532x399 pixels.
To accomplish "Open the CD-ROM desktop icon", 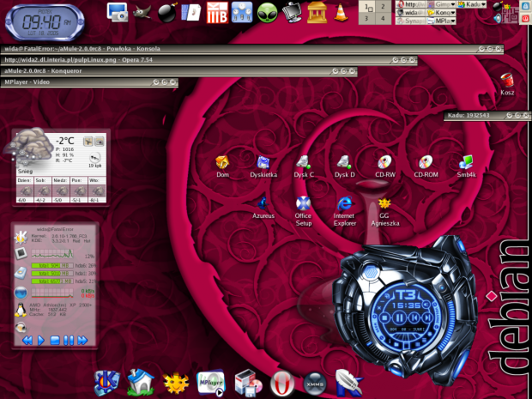I will pyautogui.click(x=426, y=166).
